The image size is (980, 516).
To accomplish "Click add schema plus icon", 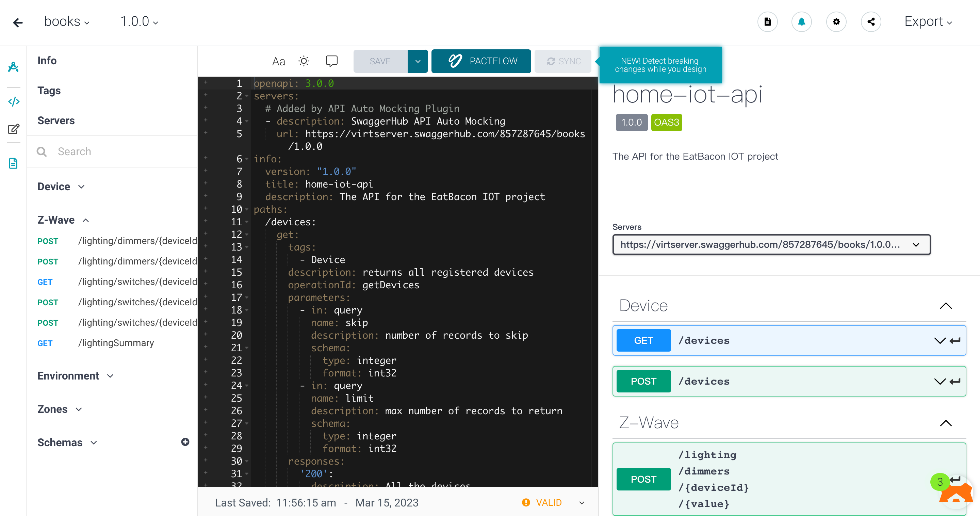I will pyautogui.click(x=185, y=442).
